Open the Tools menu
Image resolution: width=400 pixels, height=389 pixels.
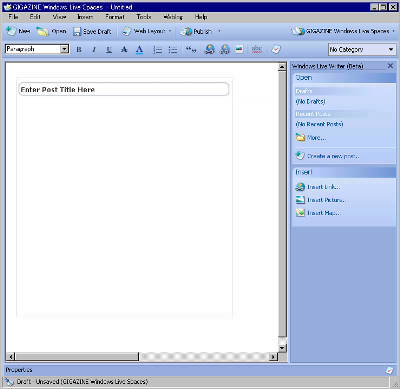[144, 17]
